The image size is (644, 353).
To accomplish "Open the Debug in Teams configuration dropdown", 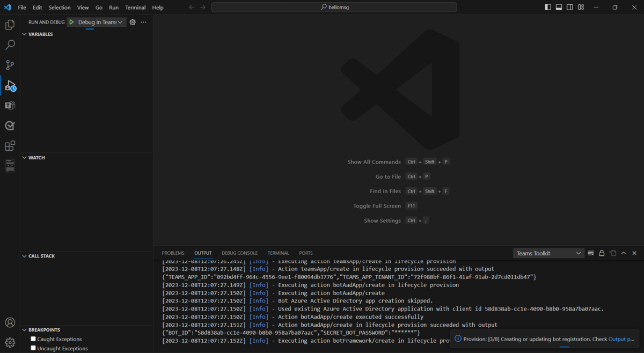I will click(100, 22).
